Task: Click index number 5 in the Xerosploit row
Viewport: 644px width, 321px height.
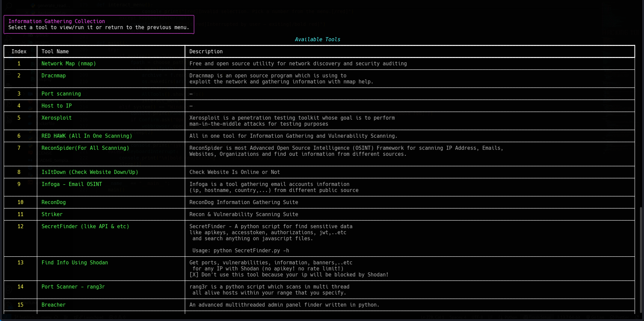Action: pyautogui.click(x=19, y=118)
